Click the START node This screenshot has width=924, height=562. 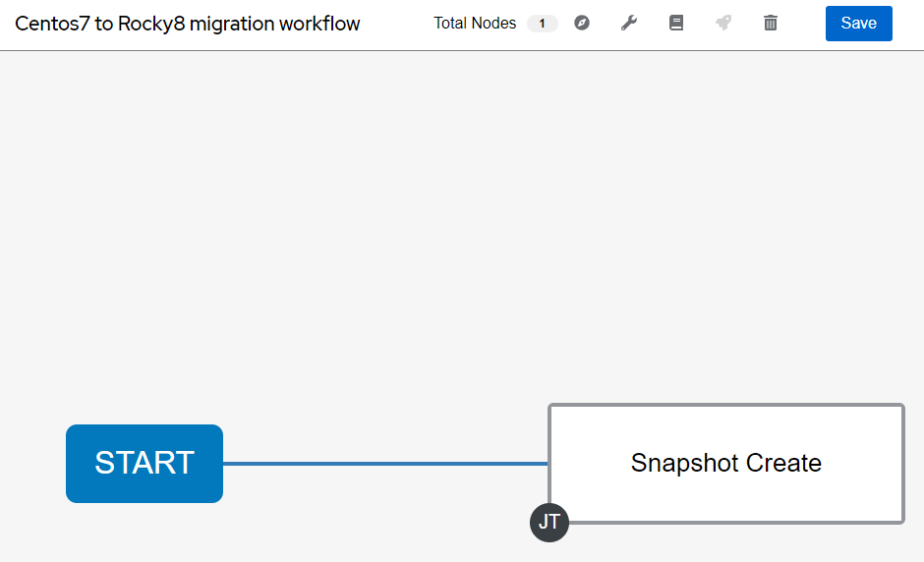coord(144,464)
